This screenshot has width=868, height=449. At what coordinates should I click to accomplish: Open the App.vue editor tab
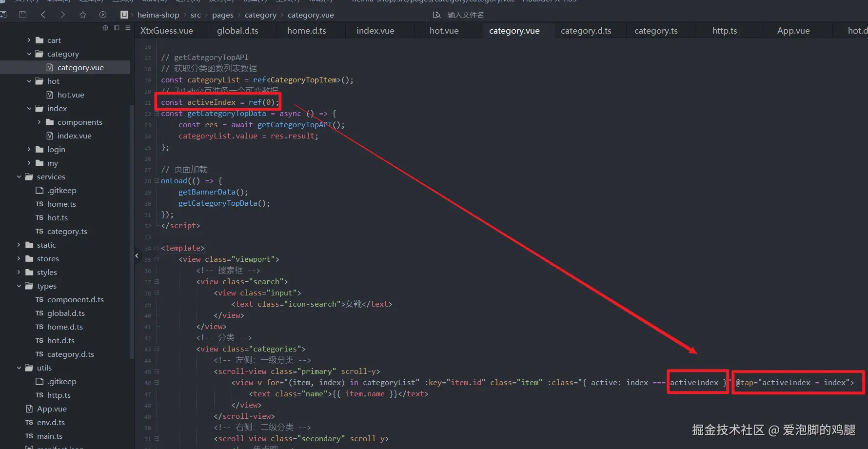click(793, 31)
